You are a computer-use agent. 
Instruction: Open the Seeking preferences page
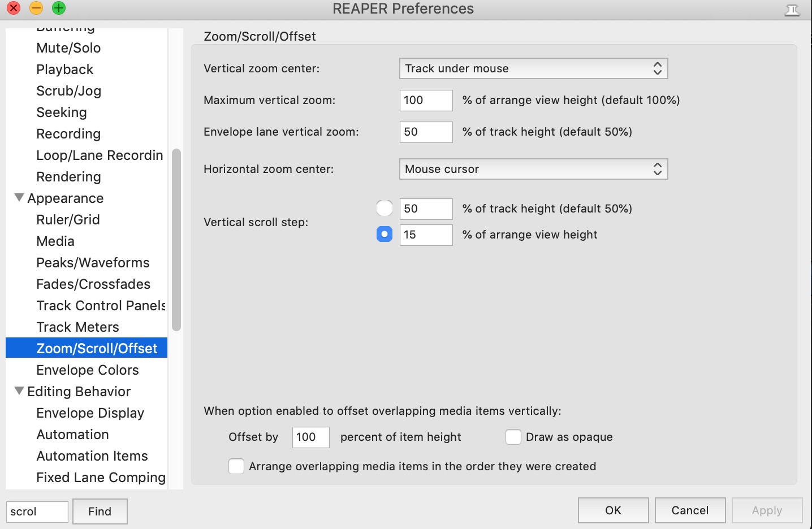tap(62, 112)
